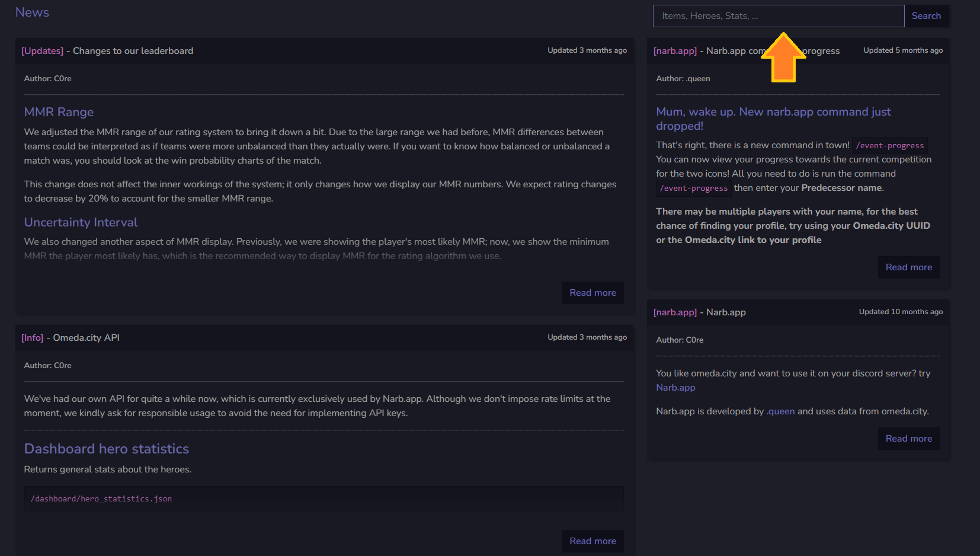This screenshot has height=556, width=980.
Task: Select the Uncertainty Interval heading
Action: pos(81,222)
